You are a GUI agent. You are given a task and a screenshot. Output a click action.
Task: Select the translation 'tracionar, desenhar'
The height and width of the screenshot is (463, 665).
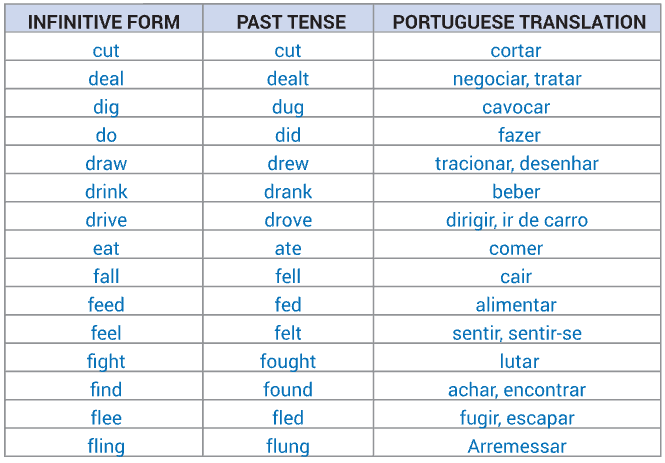517,164
